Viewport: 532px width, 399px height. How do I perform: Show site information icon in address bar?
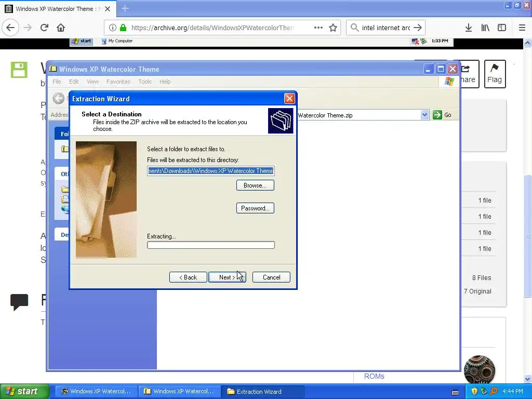(113, 28)
